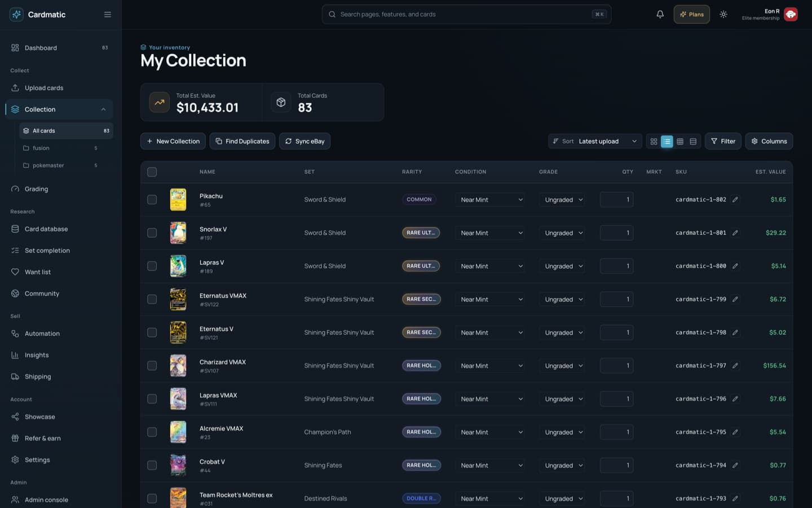
Task: Edit SKU pencil for cardmatic-1-795
Action: (735, 432)
